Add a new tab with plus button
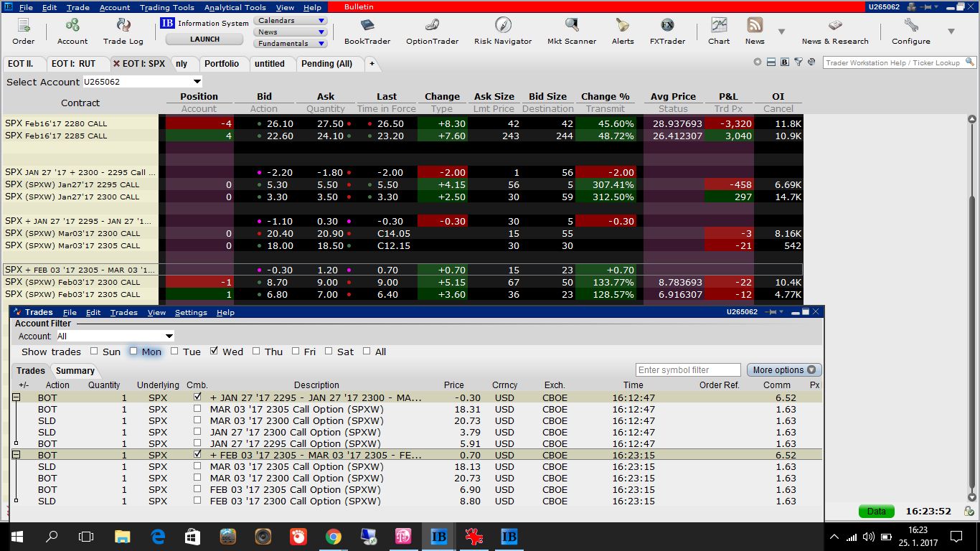The height and width of the screenshot is (551, 980). tap(372, 64)
